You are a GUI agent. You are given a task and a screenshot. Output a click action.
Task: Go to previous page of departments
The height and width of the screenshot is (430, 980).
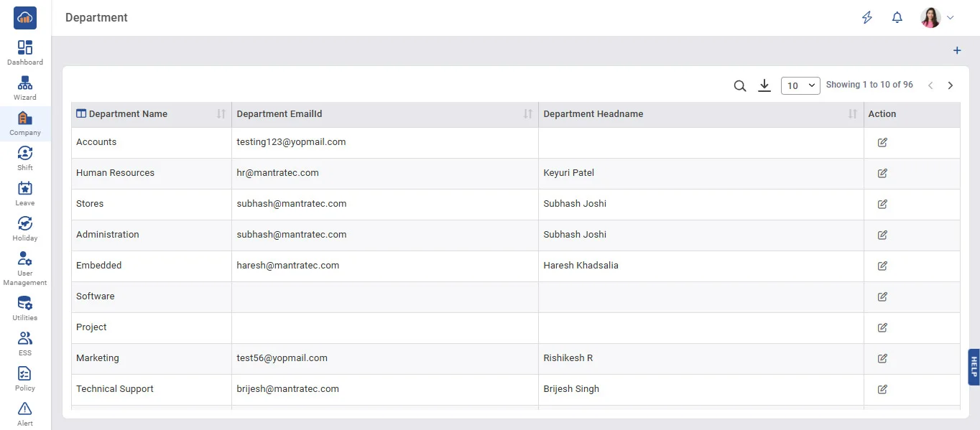(930, 85)
